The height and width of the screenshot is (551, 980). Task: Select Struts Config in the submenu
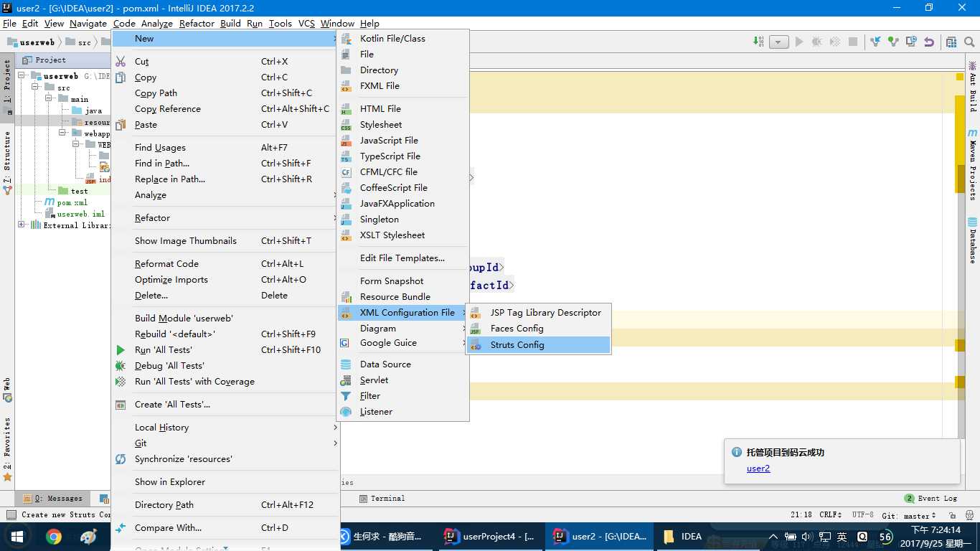538,345
